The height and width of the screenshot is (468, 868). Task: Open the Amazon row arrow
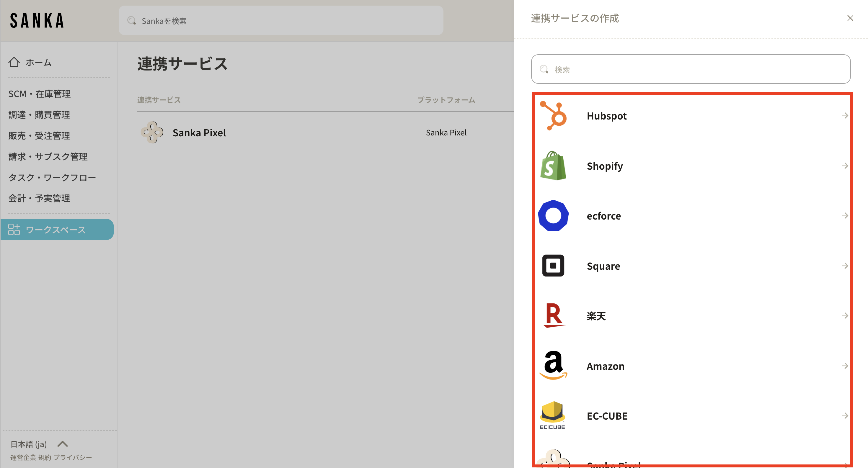pos(845,366)
